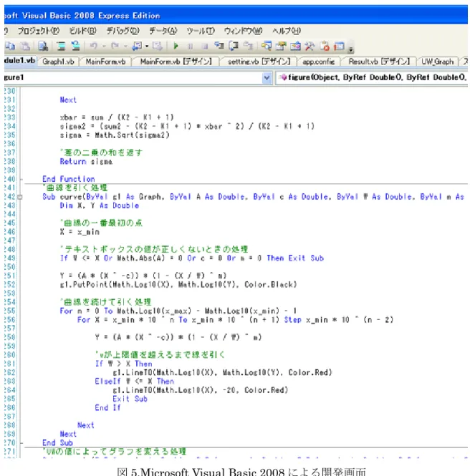Image resolution: width=470 pixels, height=476 pixels.
Task: Switch to the MainForm.vb [デザイン] tab
Action: 176,62
